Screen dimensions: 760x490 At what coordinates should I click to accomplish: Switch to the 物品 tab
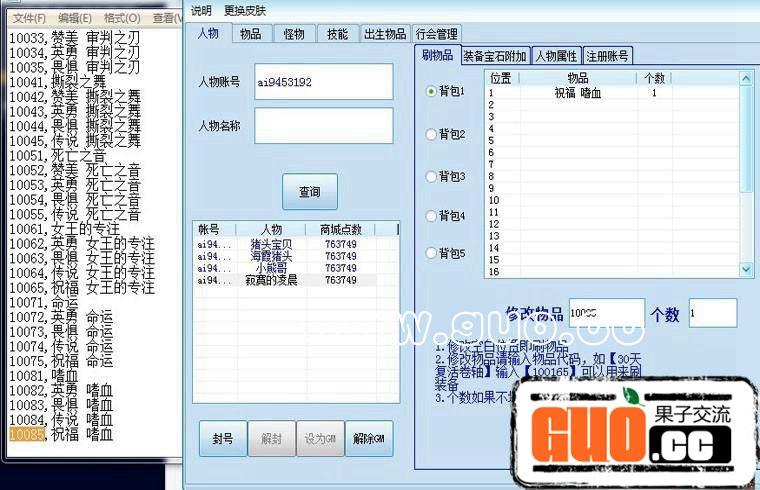(x=250, y=34)
